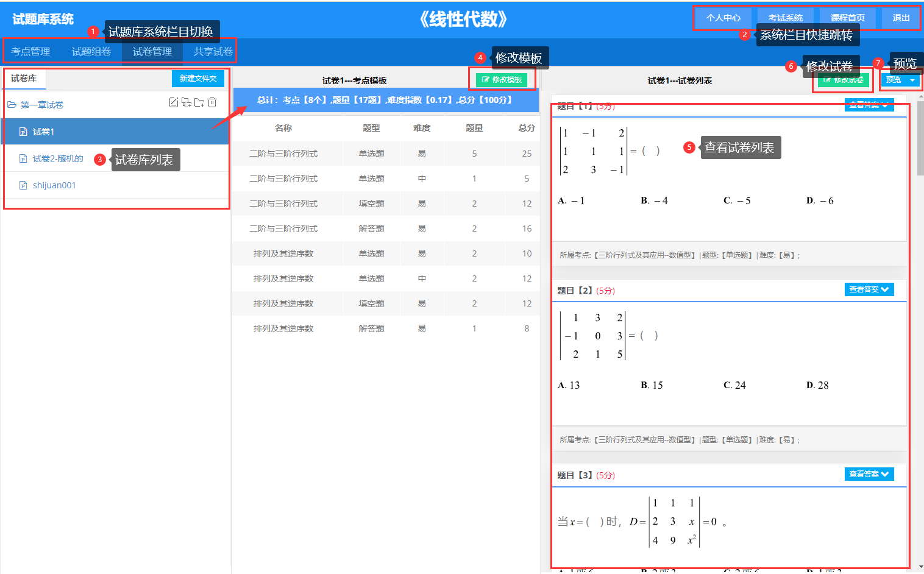Click the 总分 column header
Viewport: 924px width, 574px height.
click(527, 128)
